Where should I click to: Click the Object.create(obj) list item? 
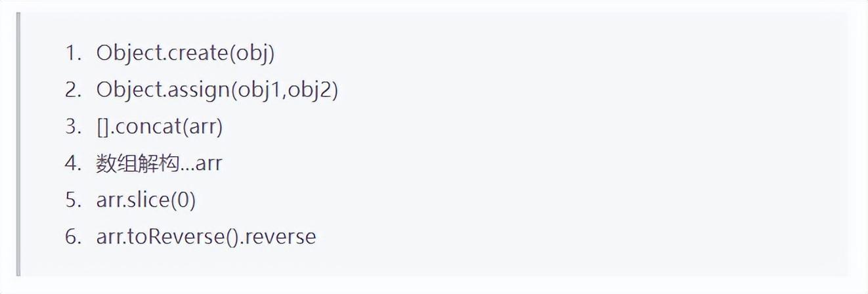click(185, 53)
